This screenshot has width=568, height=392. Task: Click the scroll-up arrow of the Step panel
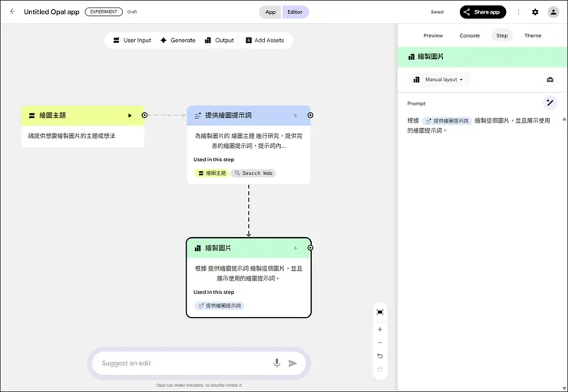tap(564, 119)
